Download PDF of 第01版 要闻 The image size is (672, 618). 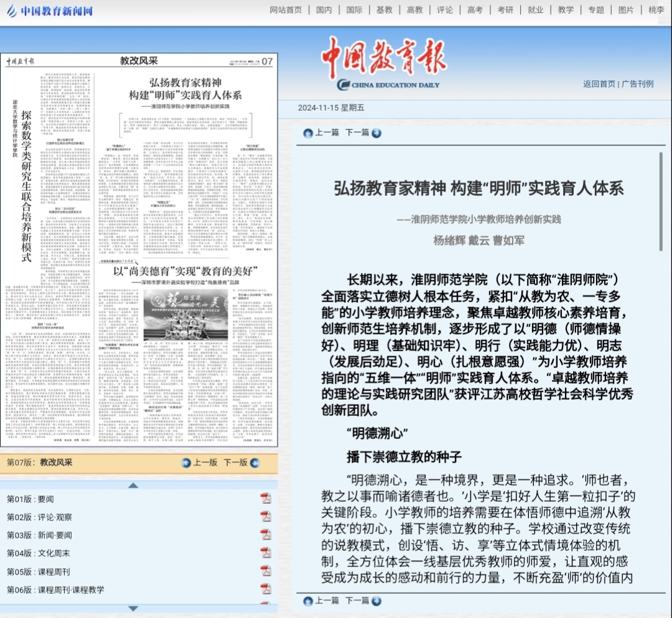[x=266, y=498]
